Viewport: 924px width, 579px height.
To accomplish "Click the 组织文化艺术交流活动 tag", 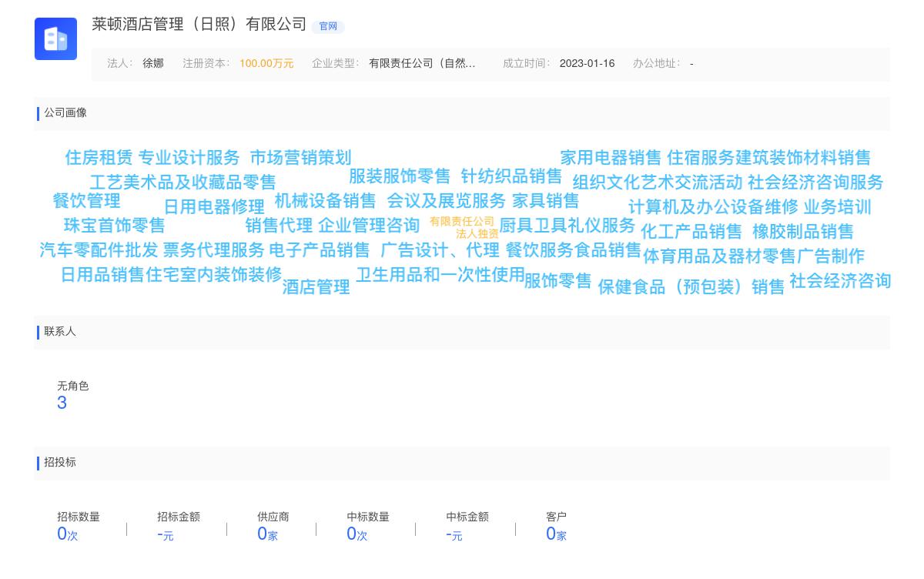I will coord(658,182).
